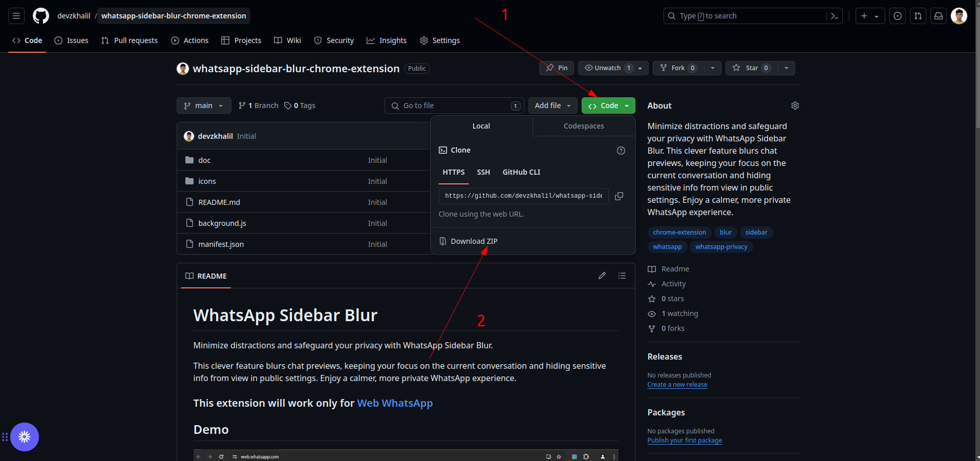Screen dimensions: 980x461
Task: Switch to Issues tab
Action: [71, 40]
